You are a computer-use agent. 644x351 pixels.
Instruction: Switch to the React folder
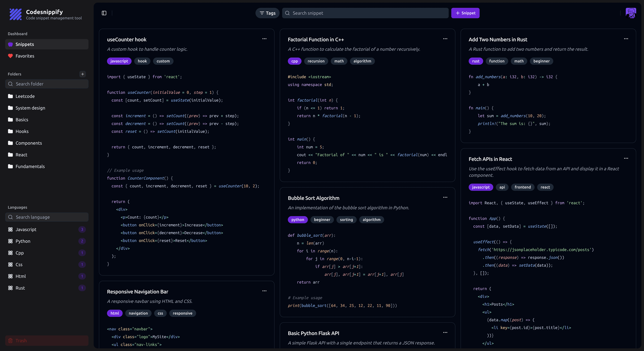coord(21,155)
